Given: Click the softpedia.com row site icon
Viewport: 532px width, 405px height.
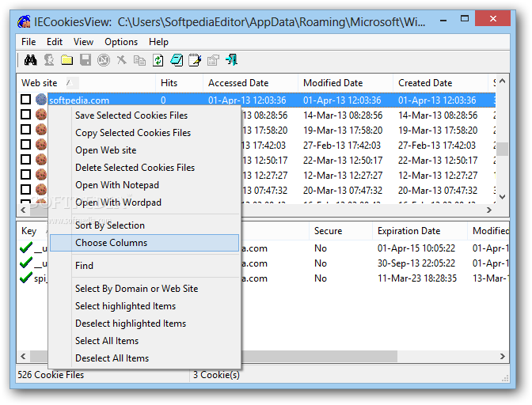Looking at the screenshot, I should [41, 100].
